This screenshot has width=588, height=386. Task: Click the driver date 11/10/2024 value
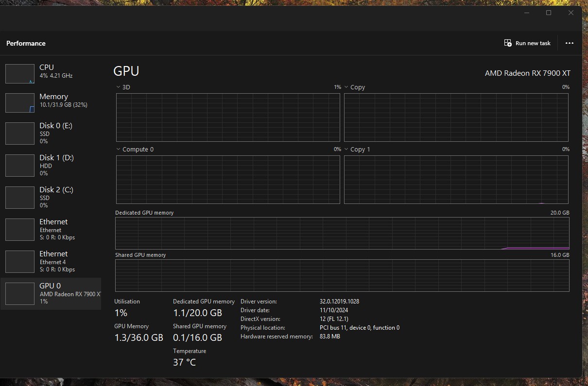(334, 310)
